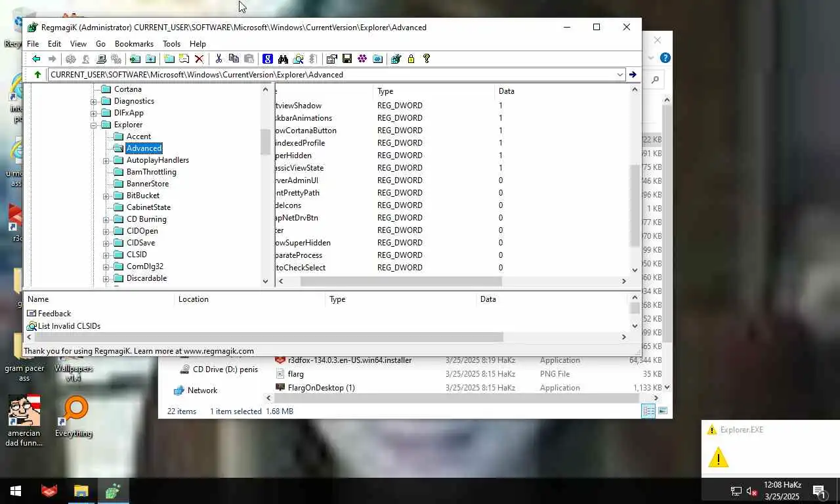
Task: Open the Go menu
Action: click(100, 44)
